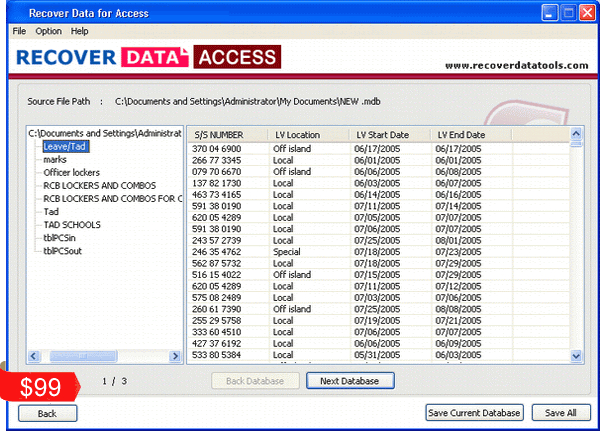Click the www.recoverdatatools.com link
Screen dimensions: 600x431
coord(517,65)
